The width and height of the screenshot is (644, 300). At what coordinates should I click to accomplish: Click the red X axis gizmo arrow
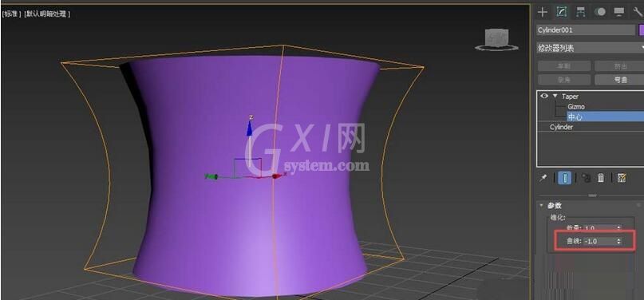click(277, 176)
